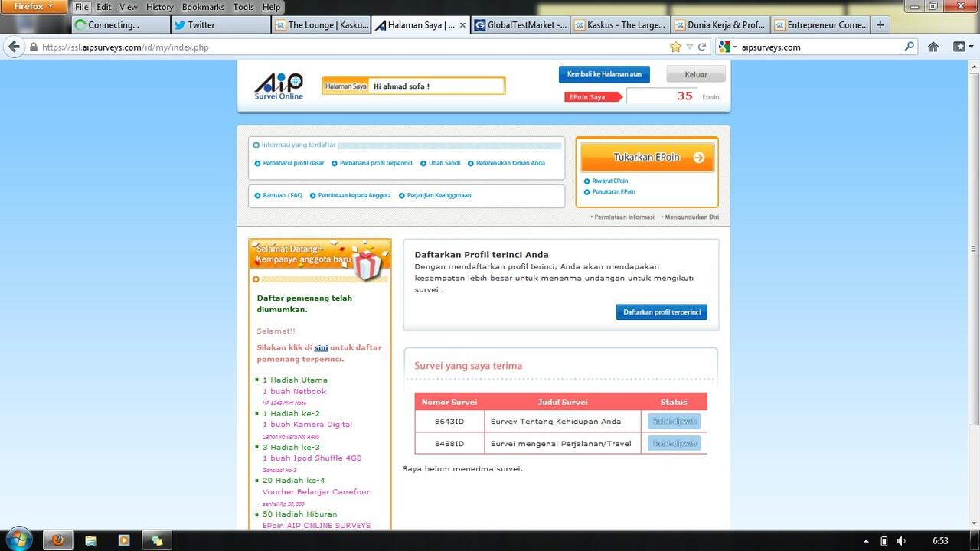Click the 8643ID survey number cell
Screen dimensions: 980x551
(x=449, y=421)
